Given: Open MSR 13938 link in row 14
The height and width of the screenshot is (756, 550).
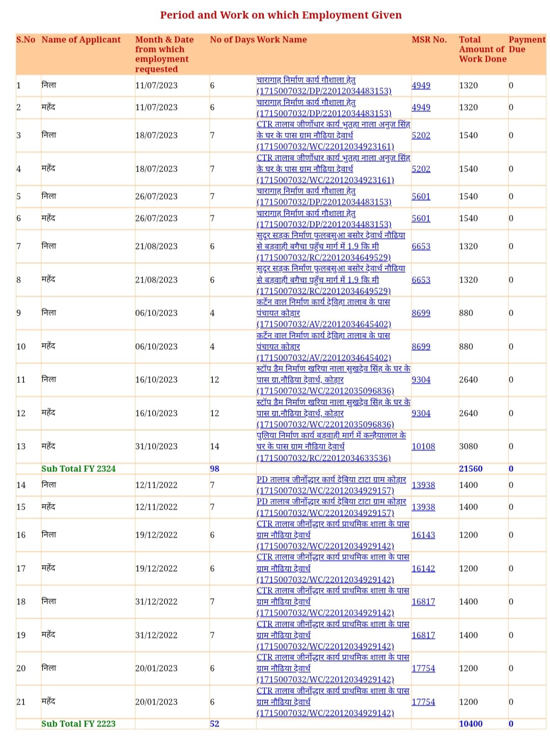Looking at the screenshot, I should point(423,485).
